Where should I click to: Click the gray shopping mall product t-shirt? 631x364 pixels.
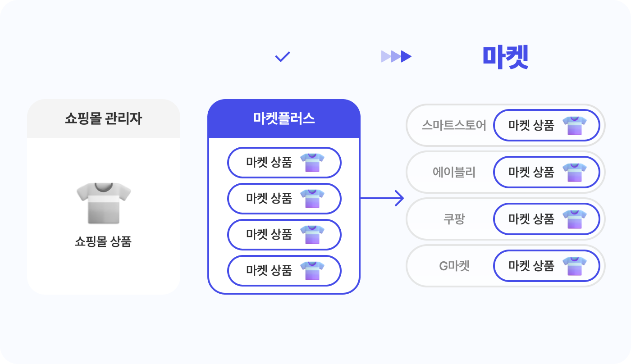click(104, 203)
